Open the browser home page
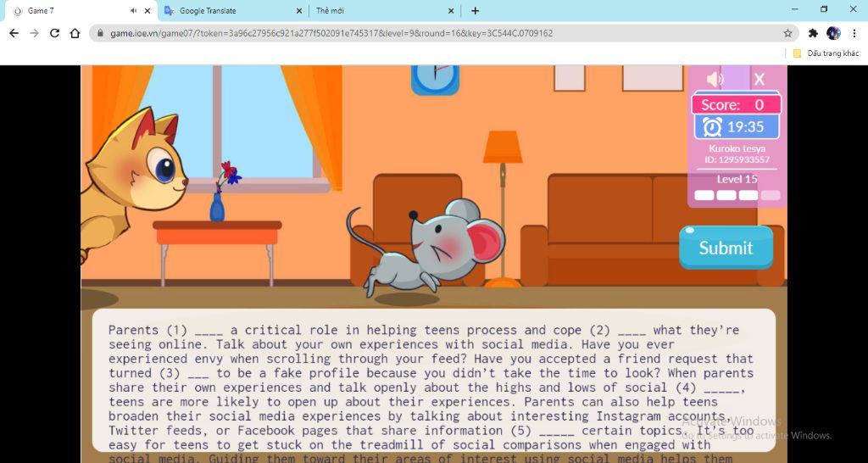This screenshot has height=463, width=868. click(x=75, y=33)
